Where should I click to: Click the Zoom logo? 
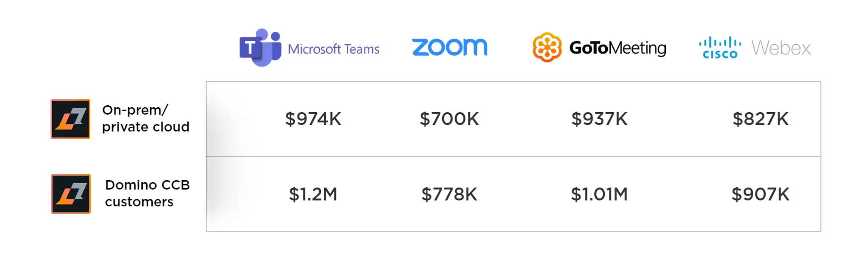pyautogui.click(x=450, y=48)
